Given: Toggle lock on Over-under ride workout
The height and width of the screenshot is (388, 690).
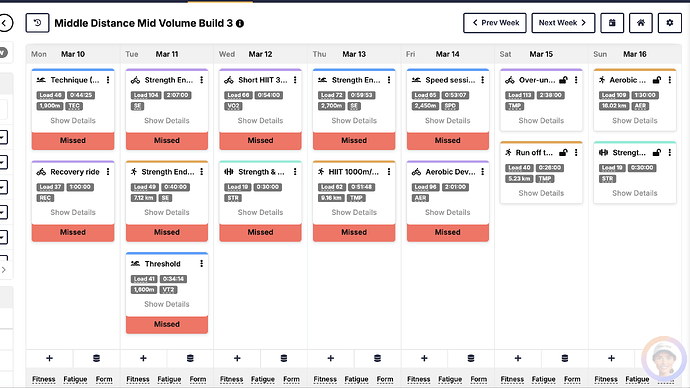Looking at the screenshot, I should (563, 80).
